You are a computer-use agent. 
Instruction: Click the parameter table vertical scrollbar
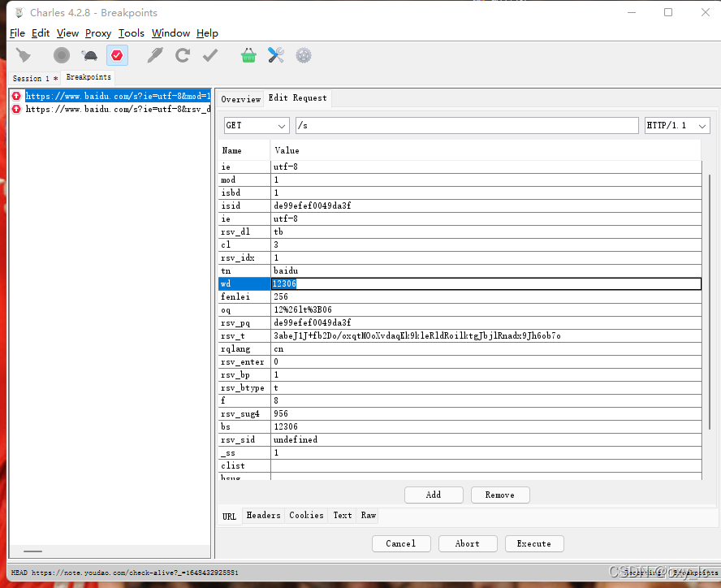click(x=710, y=302)
